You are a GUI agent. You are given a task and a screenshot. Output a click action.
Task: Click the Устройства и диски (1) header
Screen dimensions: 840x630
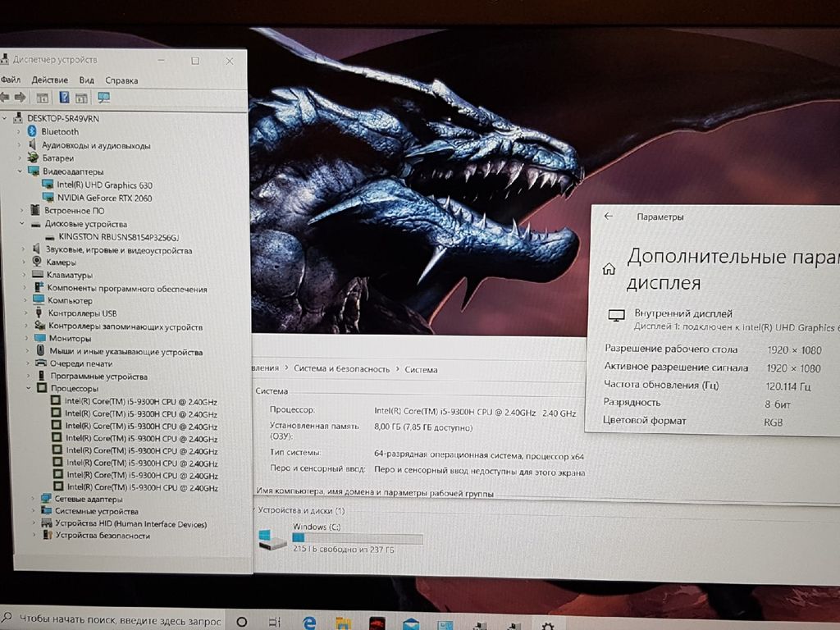pos(301,510)
